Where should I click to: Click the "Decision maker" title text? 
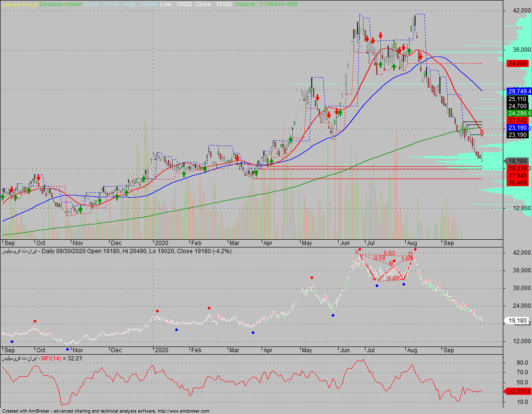pos(60,4)
